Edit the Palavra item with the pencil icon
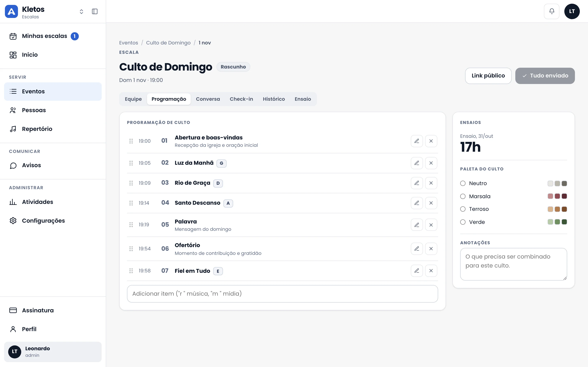Image resolution: width=588 pixels, height=367 pixels. pos(417,225)
